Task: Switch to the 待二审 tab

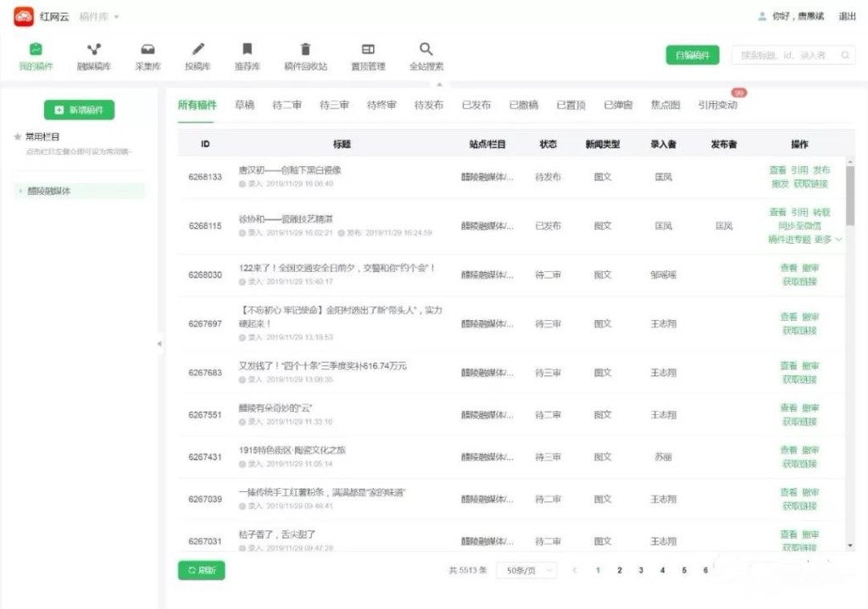Action: click(x=287, y=105)
